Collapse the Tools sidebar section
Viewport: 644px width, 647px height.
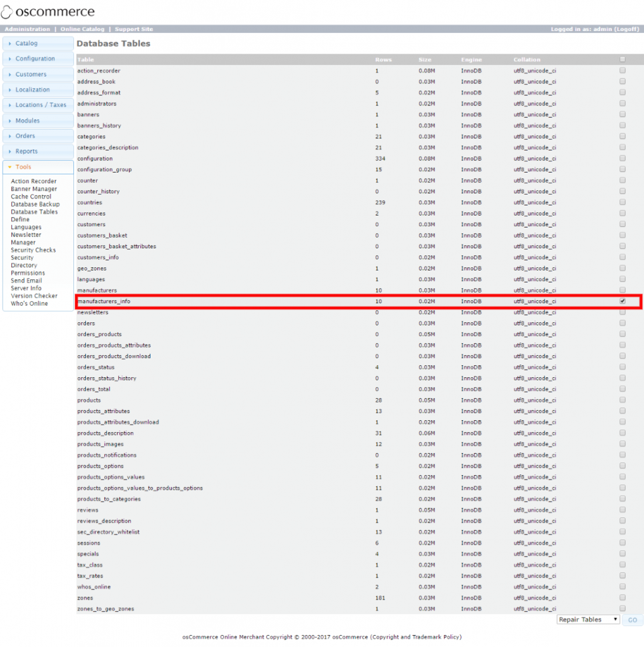pos(38,167)
